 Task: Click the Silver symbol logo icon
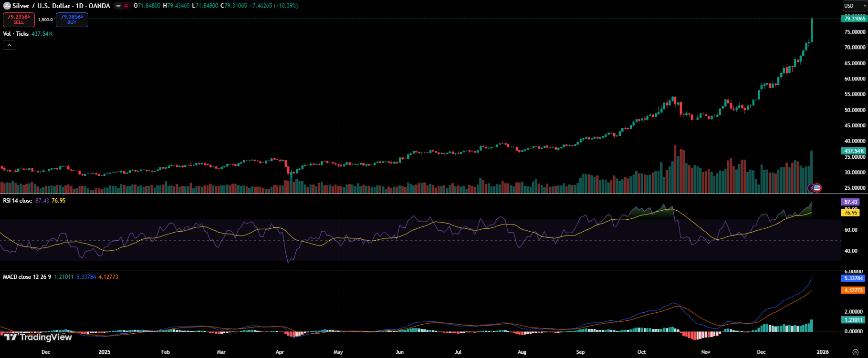click(7, 6)
